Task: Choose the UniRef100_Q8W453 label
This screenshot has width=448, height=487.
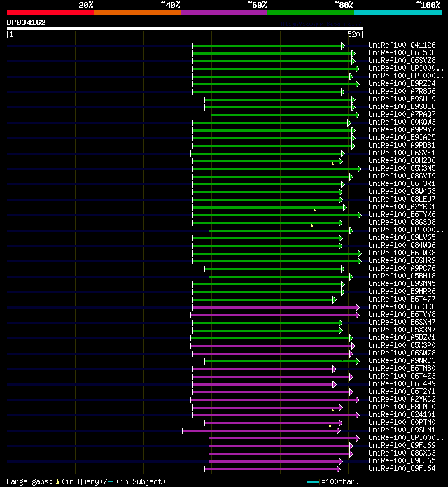Action: point(402,191)
